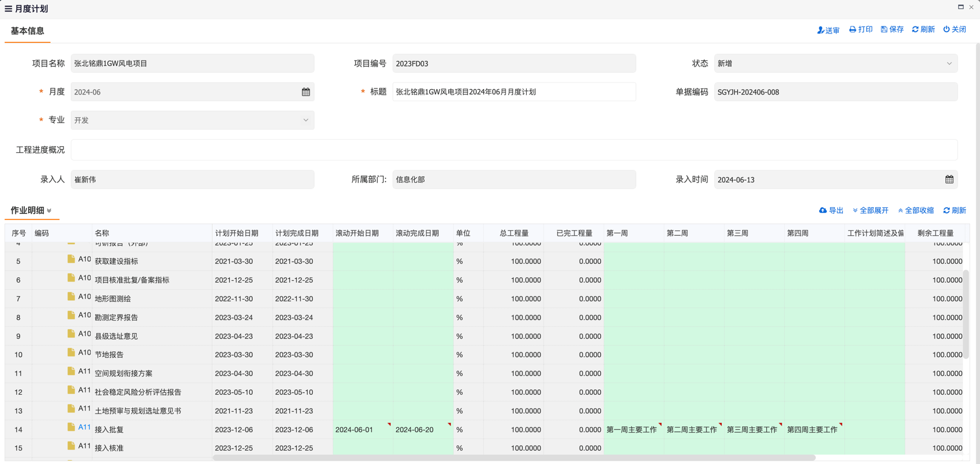Click the folder icon for 获取建设指标
Viewport: 980px width, 464px height.
pyautogui.click(x=71, y=259)
